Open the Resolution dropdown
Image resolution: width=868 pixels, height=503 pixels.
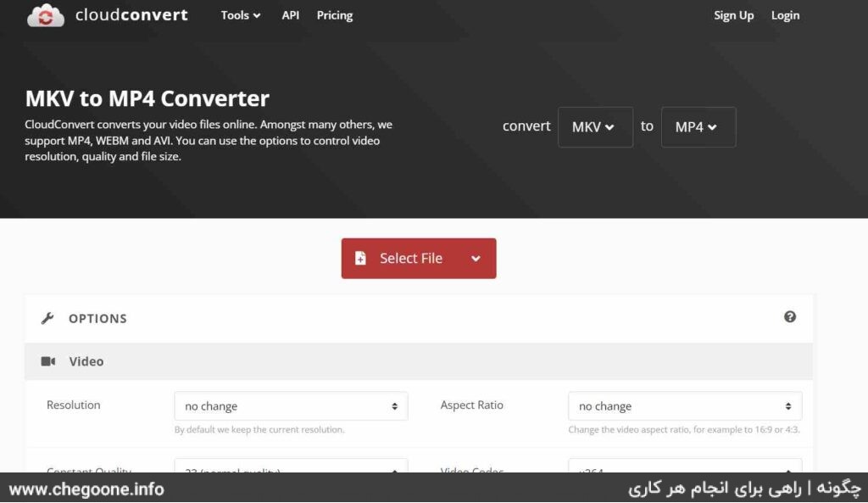pyautogui.click(x=292, y=406)
